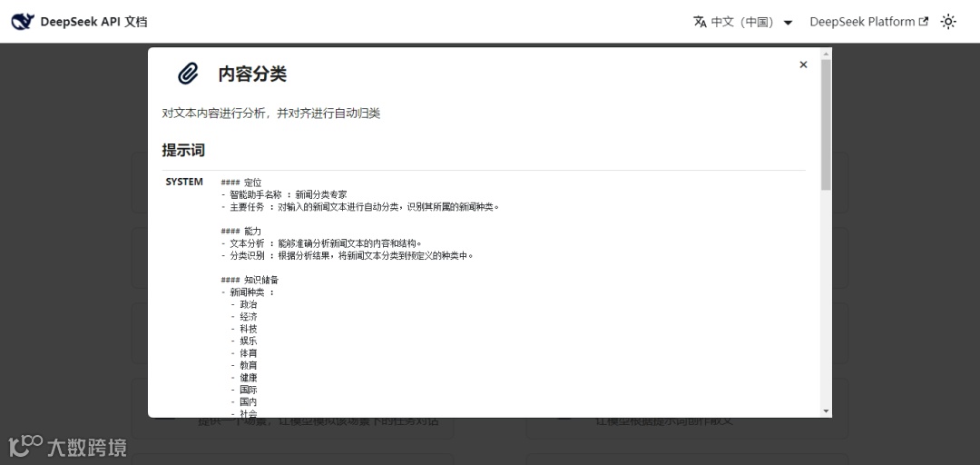
Task: Click the line 智能助手名称 ：新闻分类专家
Action: tap(284, 194)
